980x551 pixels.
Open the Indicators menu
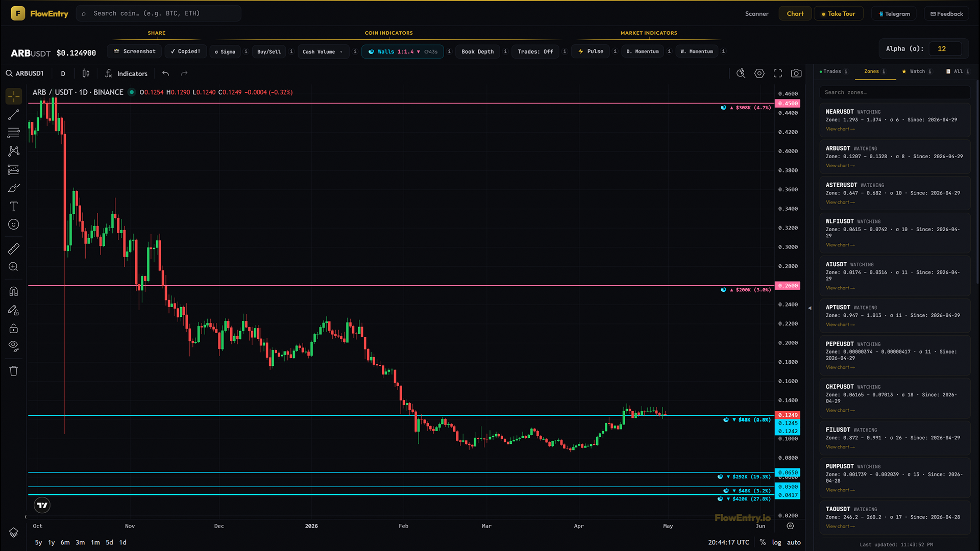tap(126, 73)
